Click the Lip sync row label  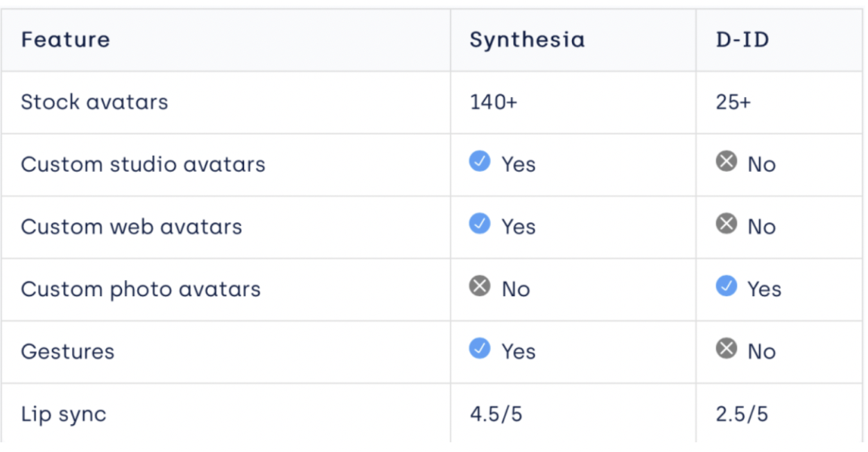(64, 415)
